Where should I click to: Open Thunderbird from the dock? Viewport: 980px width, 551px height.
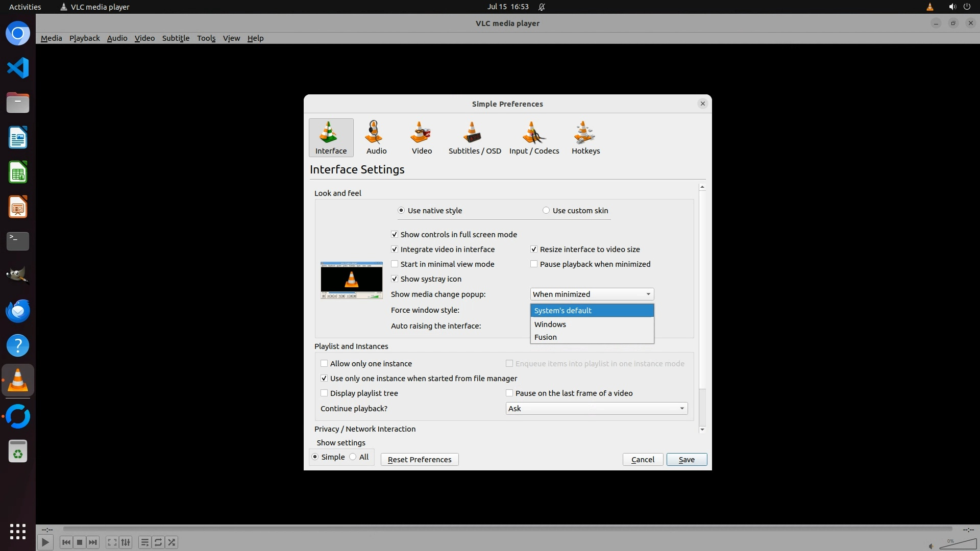(x=18, y=311)
